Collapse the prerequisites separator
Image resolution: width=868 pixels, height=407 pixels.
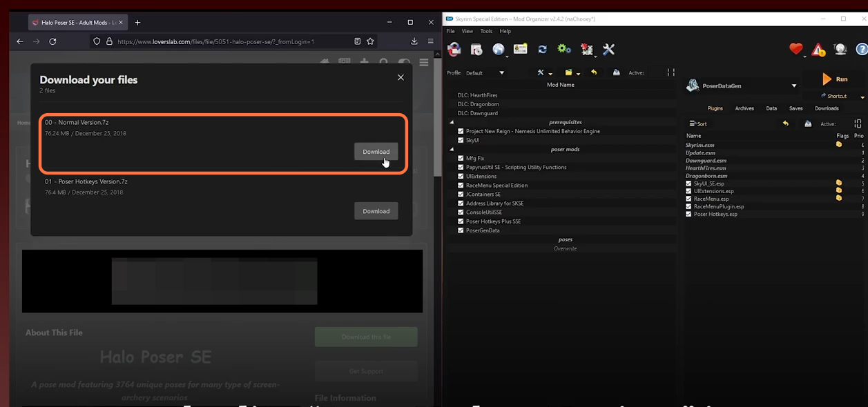point(452,122)
